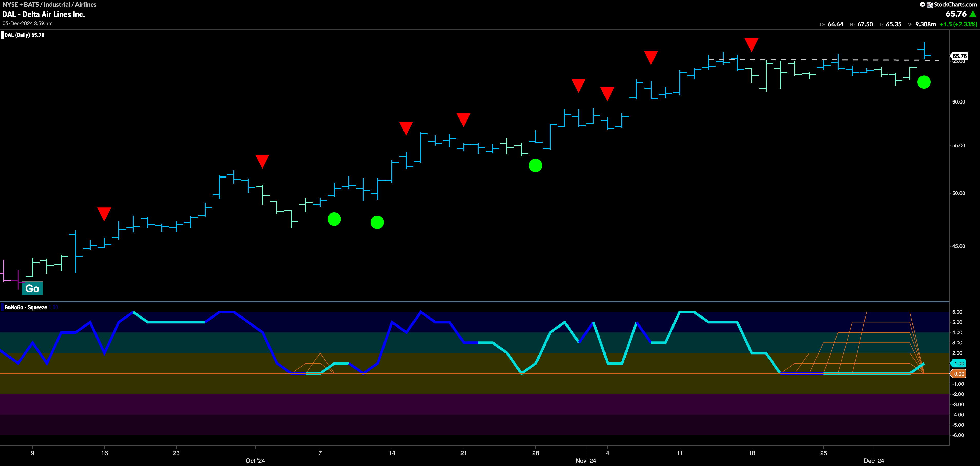Click the -3.00 oscillator scale label
The height and width of the screenshot is (466, 980).
(x=958, y=404)
